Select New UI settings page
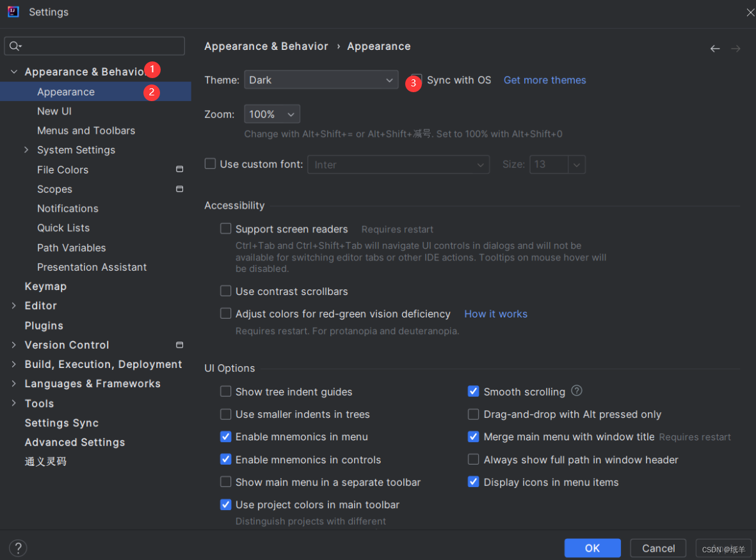This screenshot has height=560, width=756. [54, 111]
